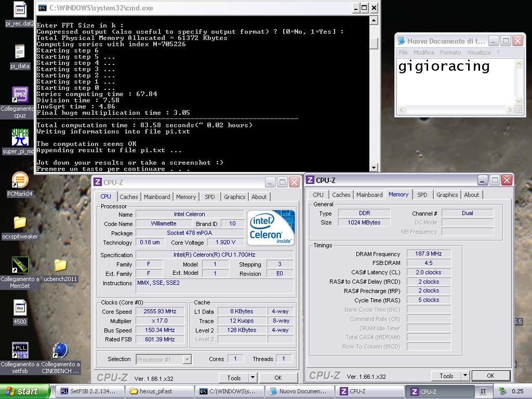The image size is (532, 399).
Task: Open the ocxspitweaker folder icon
Action: tap(20, 222)
